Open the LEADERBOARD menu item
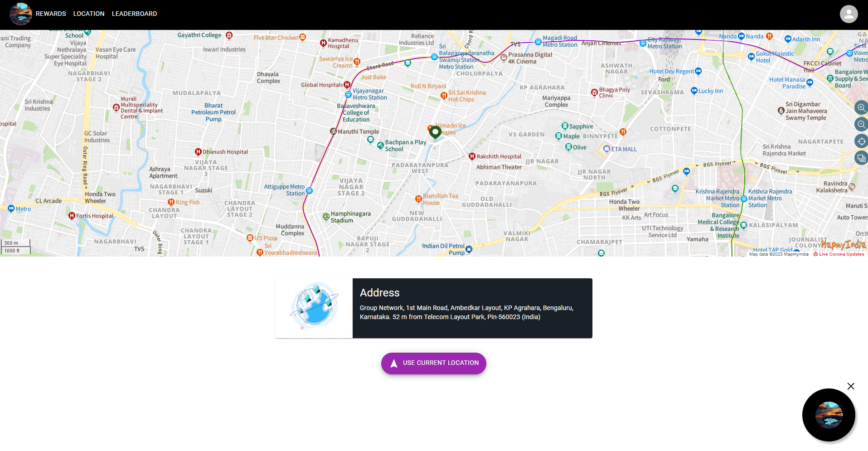 134,14
